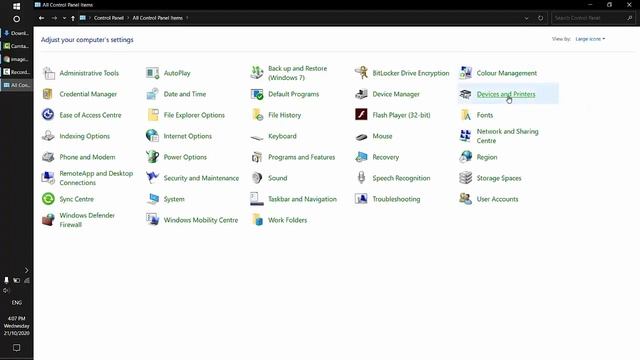
Task: Open the Ease of Access Centre icon
Action: click(48, 115)
